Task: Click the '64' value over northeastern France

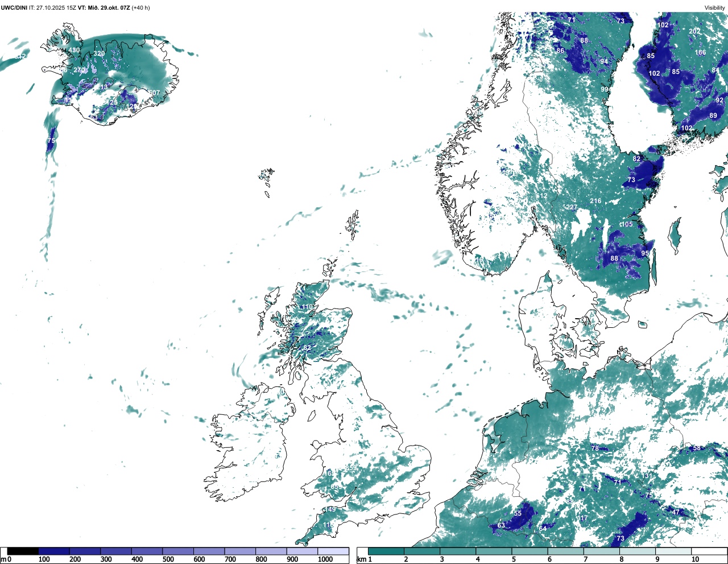Action: [x=543, y=529]
